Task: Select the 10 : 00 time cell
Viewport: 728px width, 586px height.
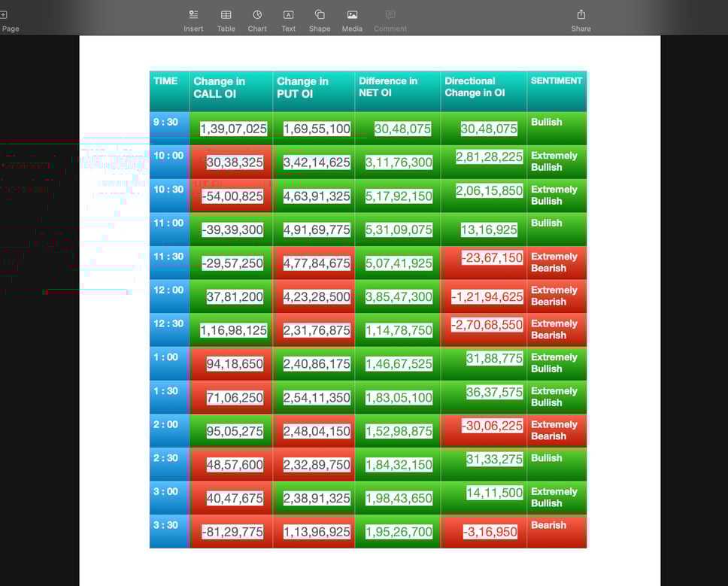Action: point(169,162)
